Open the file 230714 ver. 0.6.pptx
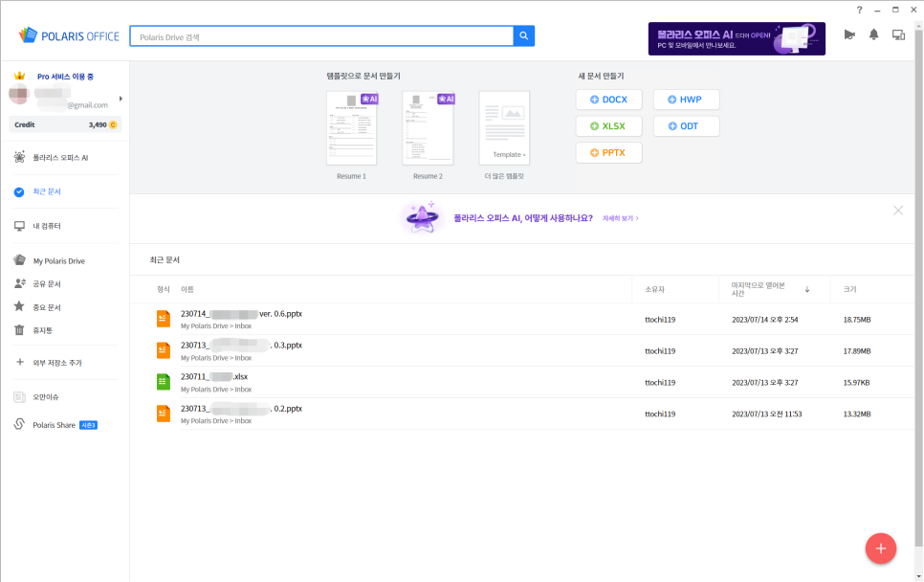Screen dimensions: 924x582 point(241,314)
